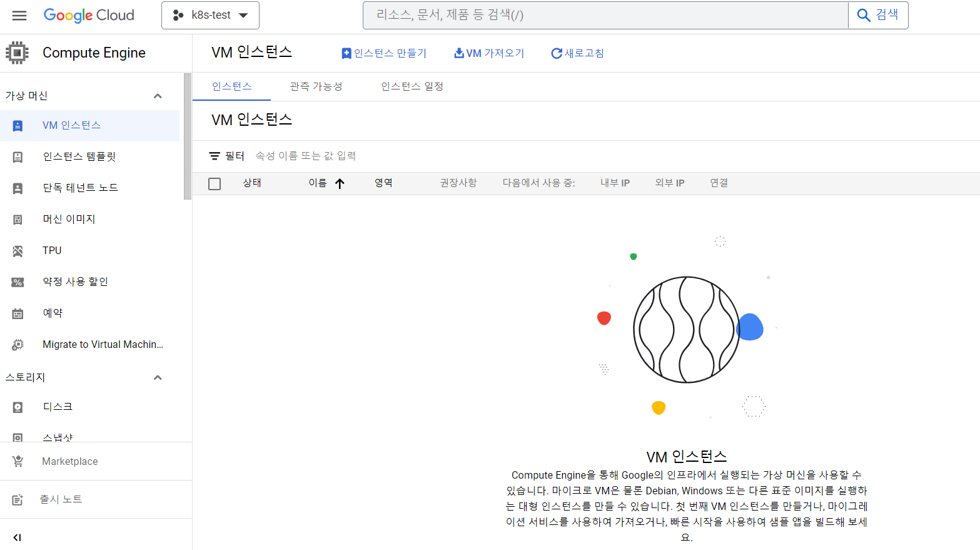980x550 pixels.
Task: Click the 속성 이름 또는 값 입력 field
Action: 305,156
